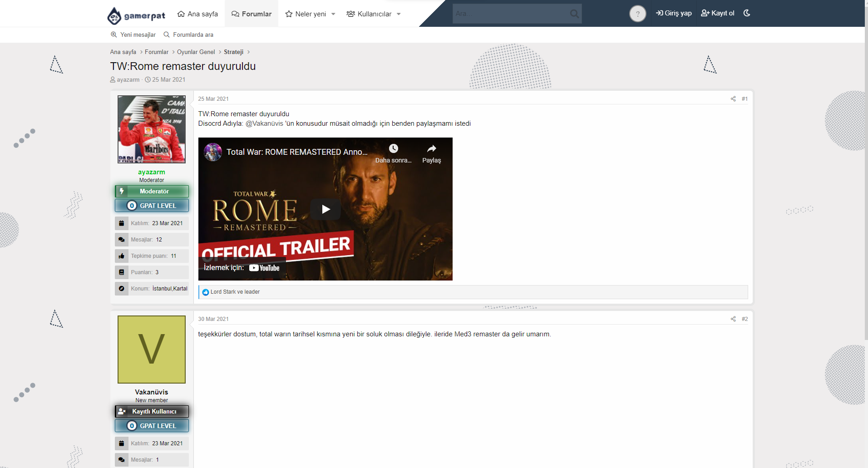Click the share icon on post #1
868x468 pixels.
(x=733, y=99)
